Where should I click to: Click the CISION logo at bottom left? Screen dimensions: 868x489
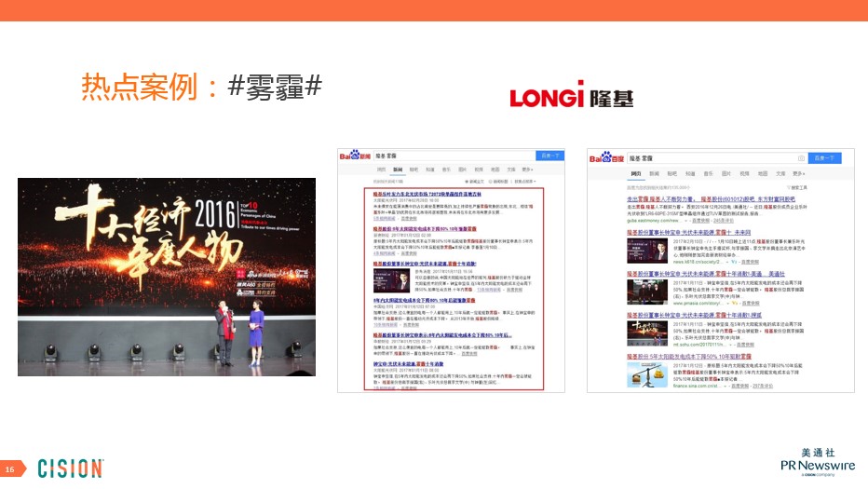pyautogui.click(x=70, y=469)
